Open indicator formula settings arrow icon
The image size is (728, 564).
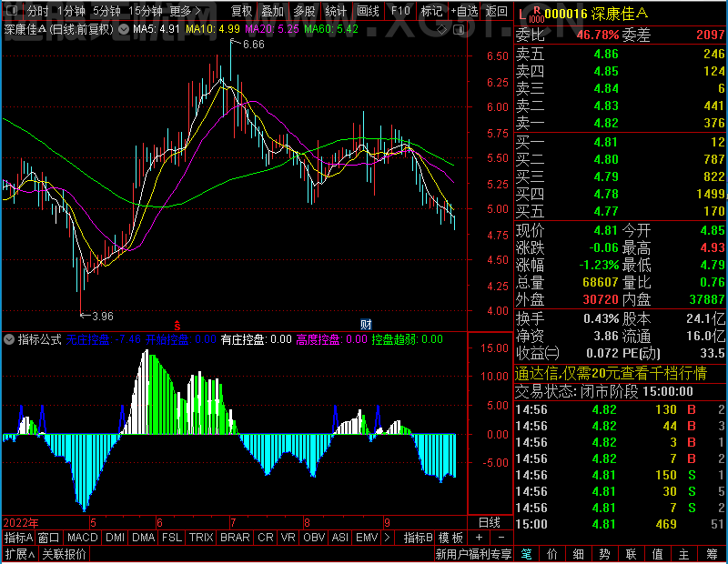point(8,339)
